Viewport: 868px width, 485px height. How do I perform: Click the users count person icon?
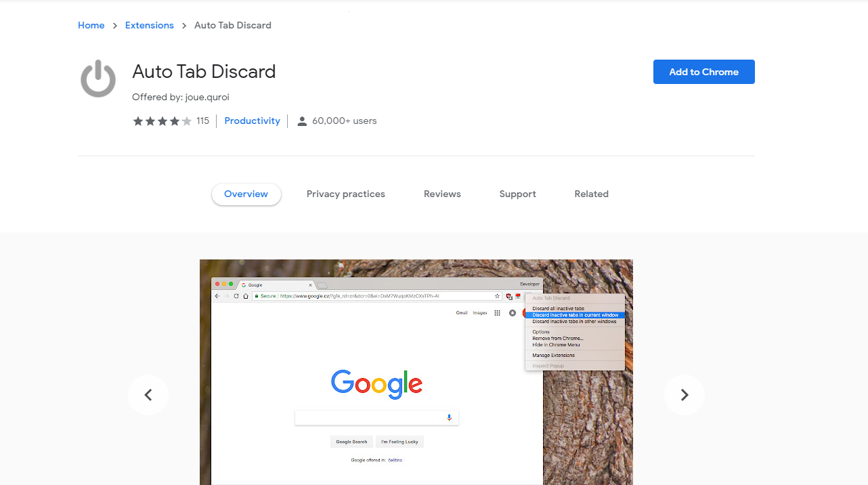click(302, 121)
